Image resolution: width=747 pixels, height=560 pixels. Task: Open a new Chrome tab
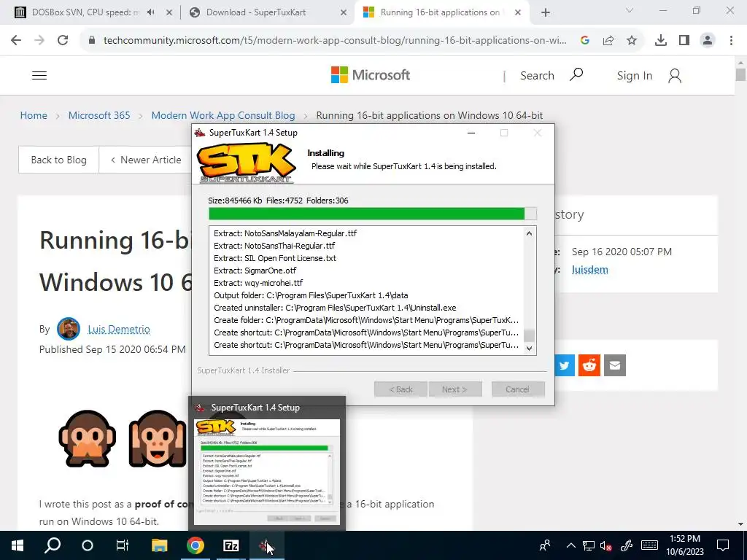pyautogui.click(x=546, y=13)
